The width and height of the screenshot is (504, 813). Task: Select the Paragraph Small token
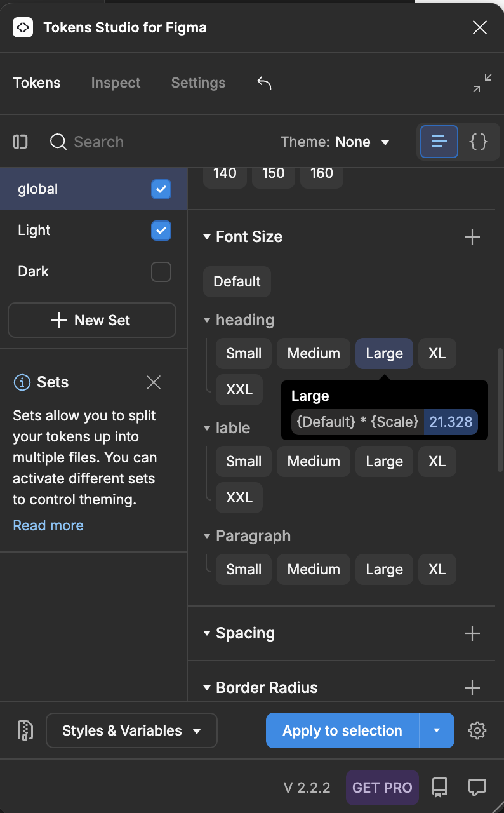(244, 569)
